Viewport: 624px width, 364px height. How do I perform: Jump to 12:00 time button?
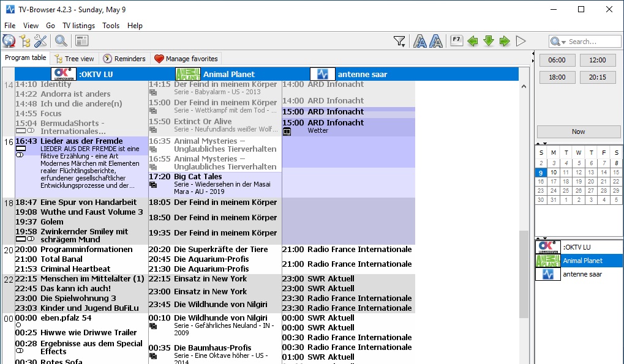pos(597,60)
